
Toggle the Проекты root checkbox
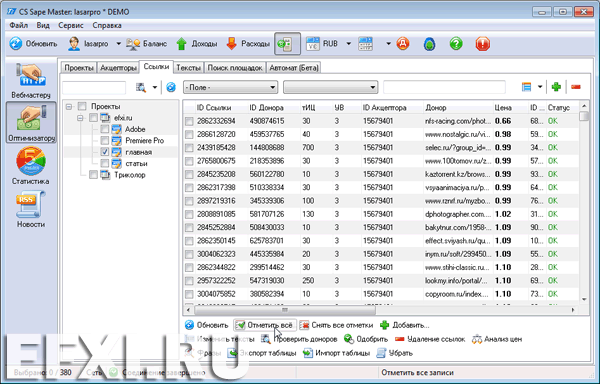pyautogui.click(x=82, y=106)
